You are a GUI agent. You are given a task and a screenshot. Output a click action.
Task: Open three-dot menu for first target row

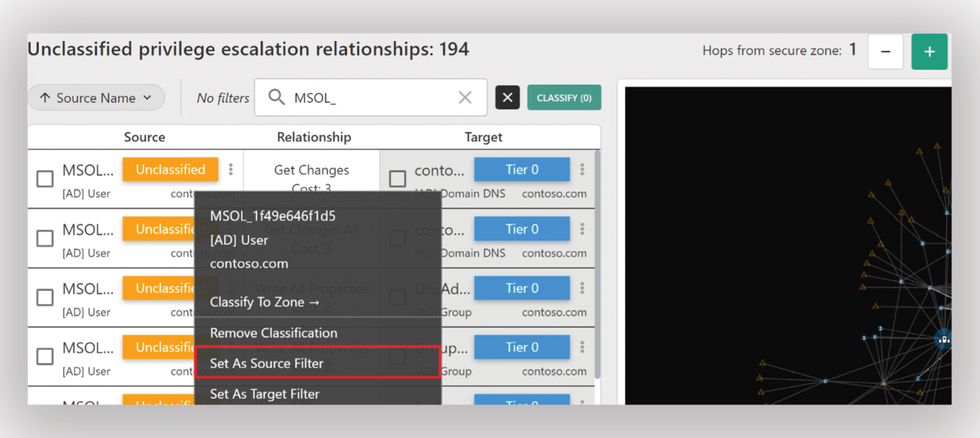(582, 169)
